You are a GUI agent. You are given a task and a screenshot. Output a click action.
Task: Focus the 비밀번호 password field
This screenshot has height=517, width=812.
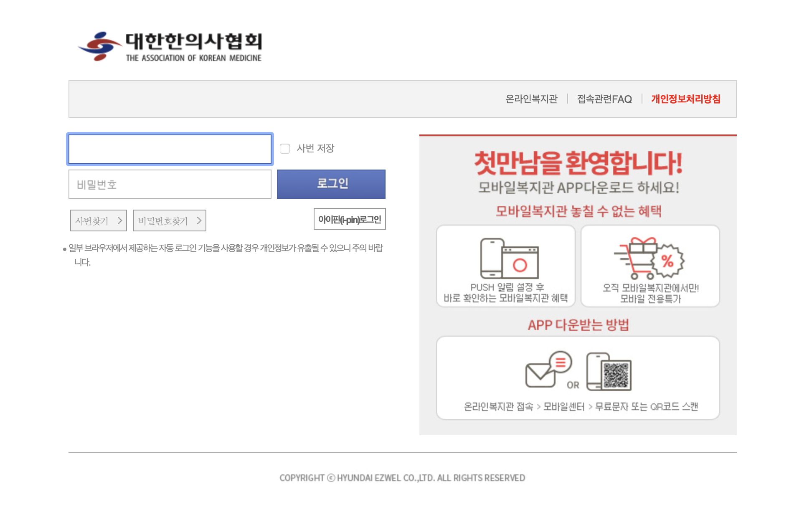click(170, 184)
